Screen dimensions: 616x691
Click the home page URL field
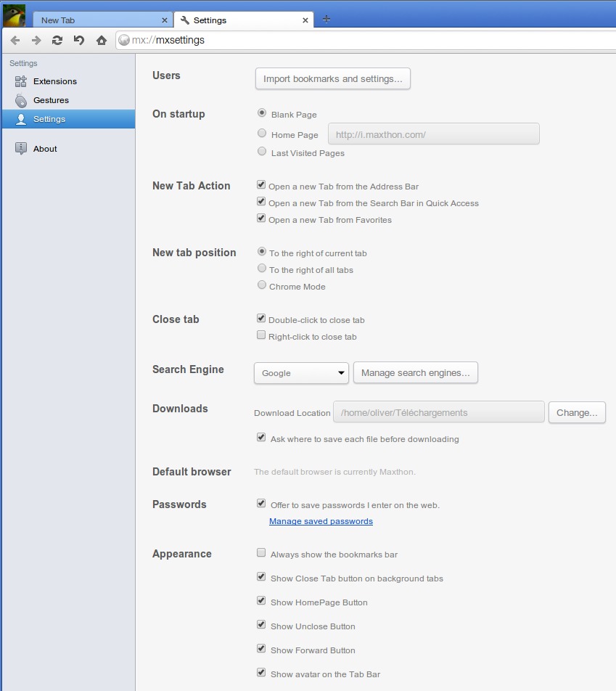434,134
